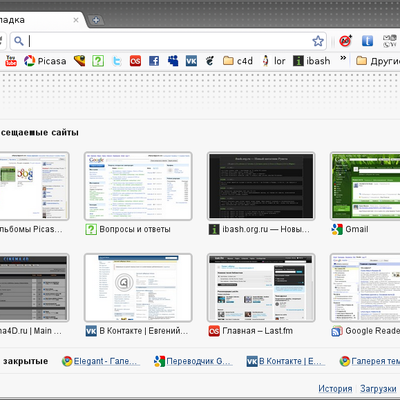Click the ibash.org.ru title link
This screenshot has height=400, width=400.
[x=266, y=229]
